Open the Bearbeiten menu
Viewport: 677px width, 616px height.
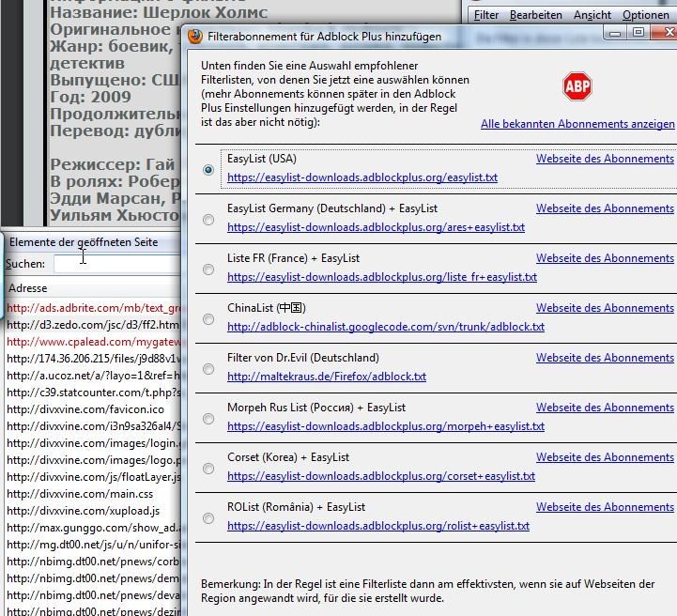(536, 15)
